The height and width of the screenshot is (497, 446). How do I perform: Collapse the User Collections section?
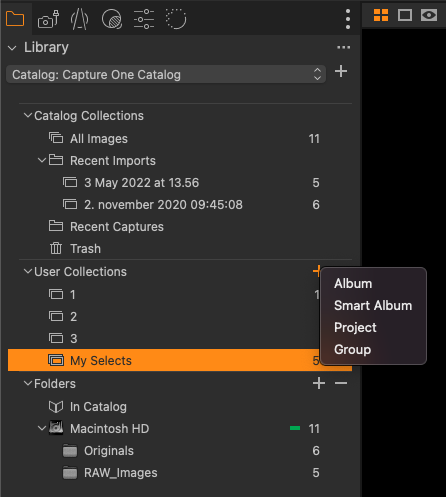28,271
